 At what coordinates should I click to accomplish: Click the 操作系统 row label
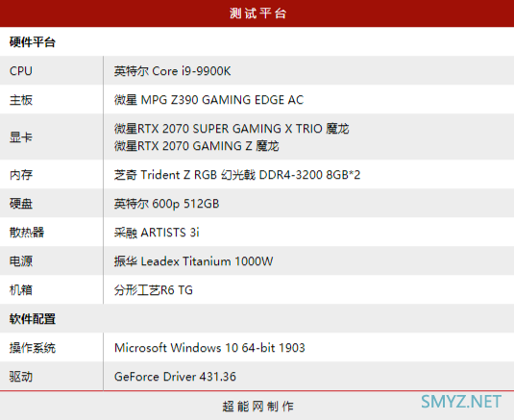[x=32, y=348]
